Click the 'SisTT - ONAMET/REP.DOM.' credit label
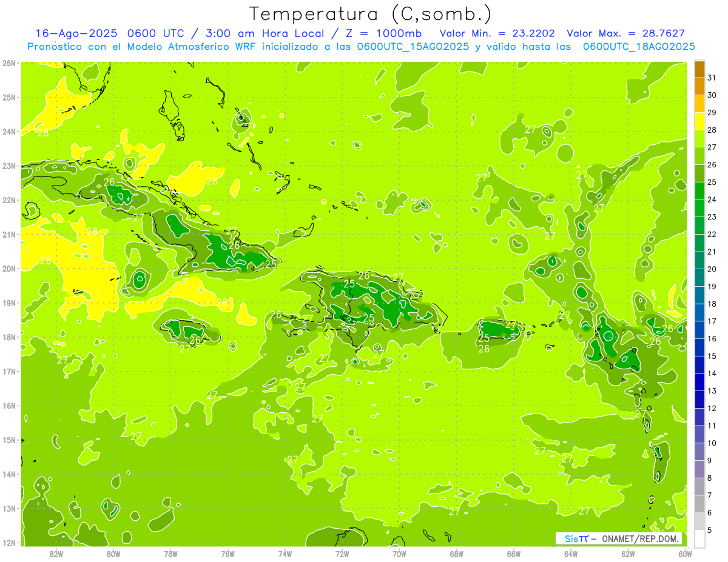Screen dimensions: 728x562 tap(619, 538)
